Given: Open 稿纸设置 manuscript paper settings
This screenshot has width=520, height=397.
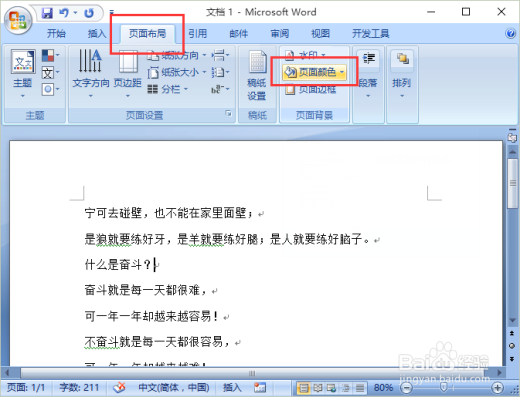Looking at the screenshot, I should 257,75.
